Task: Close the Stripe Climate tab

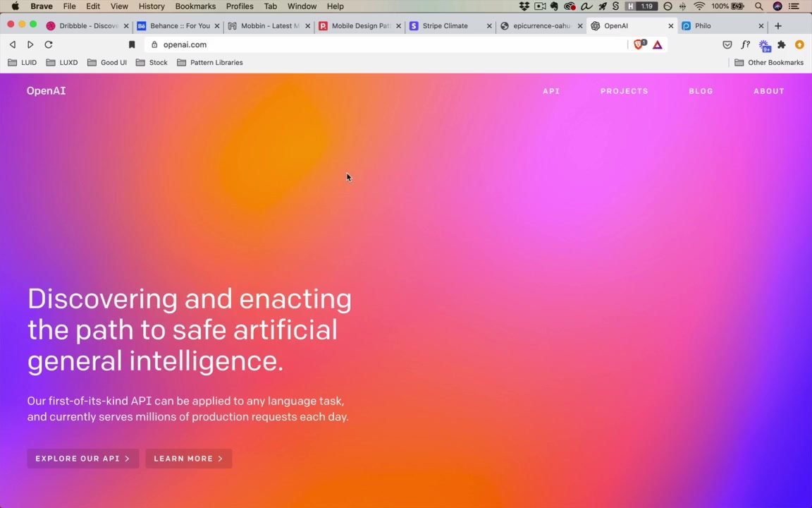Action: pyautogui.click(x=489, y=26)
